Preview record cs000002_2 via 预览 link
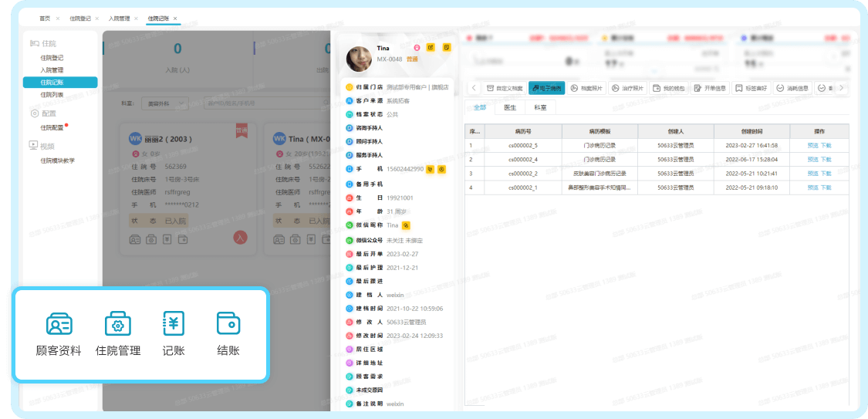The height and width of the screenshot is (419, 868). (812, 174)
